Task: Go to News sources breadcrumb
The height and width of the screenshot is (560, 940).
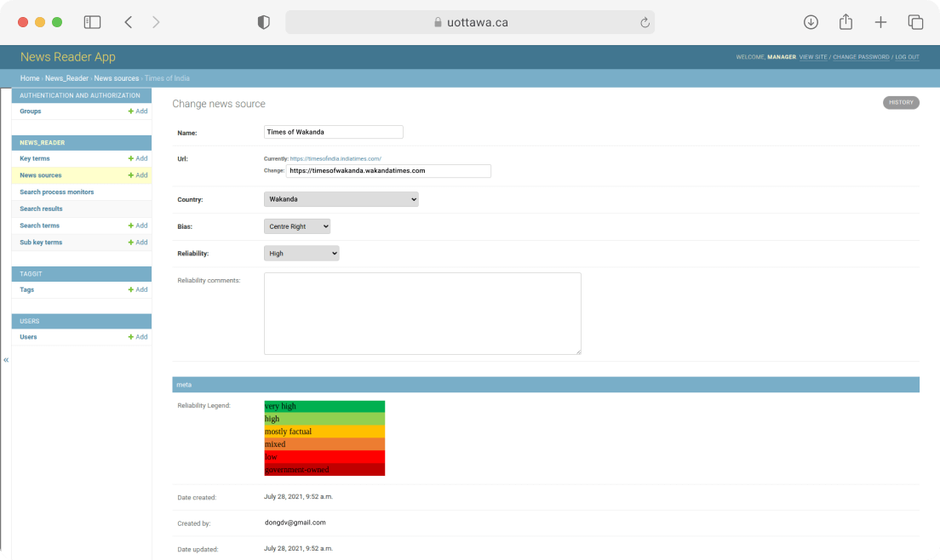Action: [x=117, y=78]
